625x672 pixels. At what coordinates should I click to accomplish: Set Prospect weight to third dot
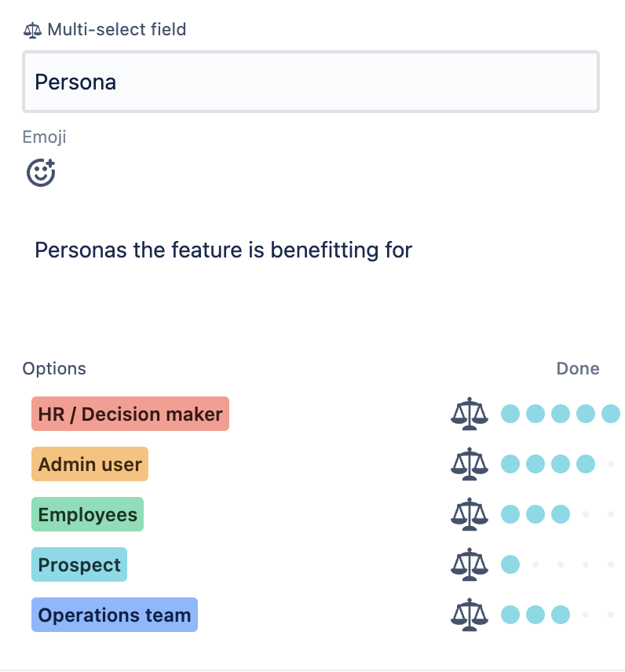point(561,564)
